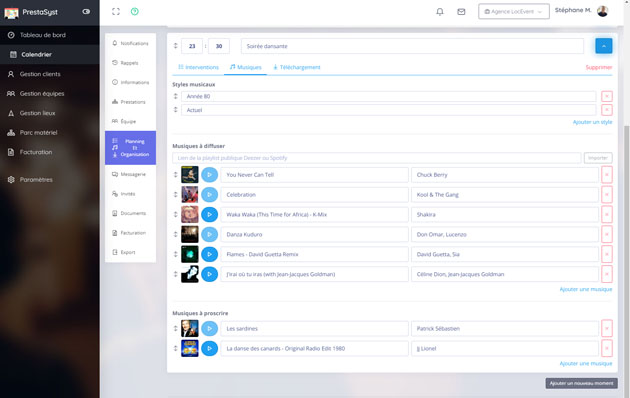Click the Deezer or Spotify playlist link field
This screenshot has height=398, width=630.
point(376,158)
